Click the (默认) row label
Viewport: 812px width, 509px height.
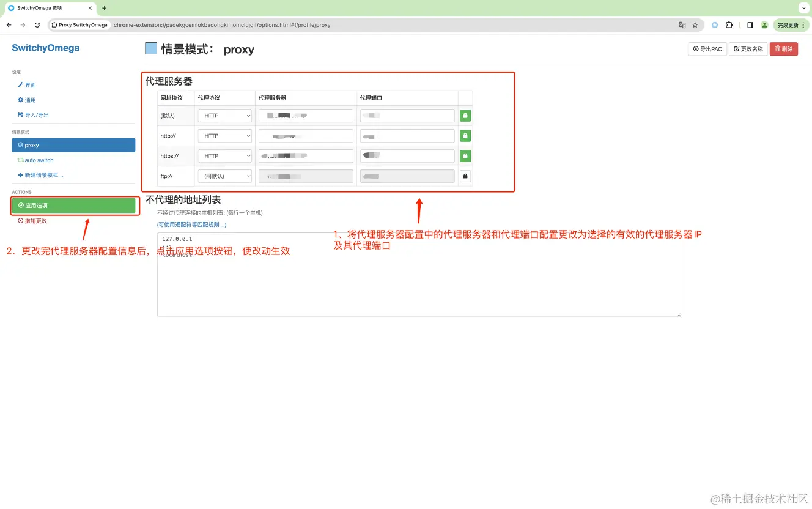pos(168,116)
